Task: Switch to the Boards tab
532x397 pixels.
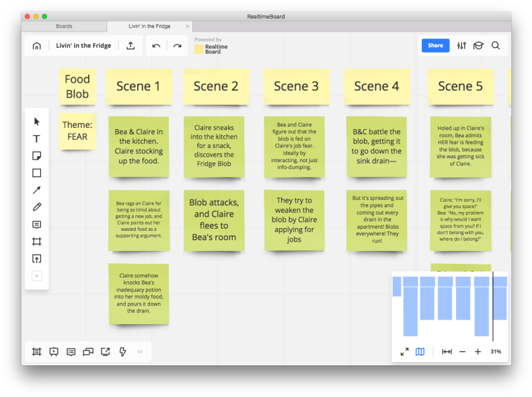Action: [x=64, y=26]
